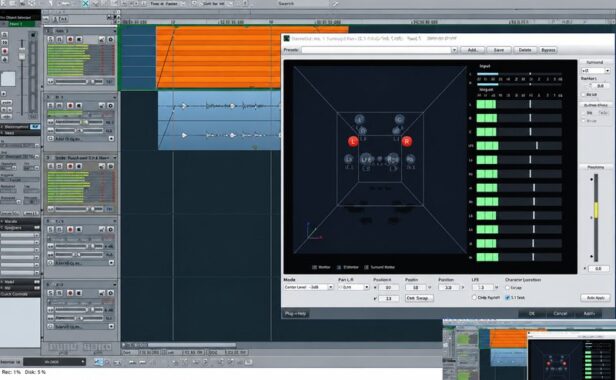Open Plug-in Help button
This screenshot has width=616, height=380.
296,314
